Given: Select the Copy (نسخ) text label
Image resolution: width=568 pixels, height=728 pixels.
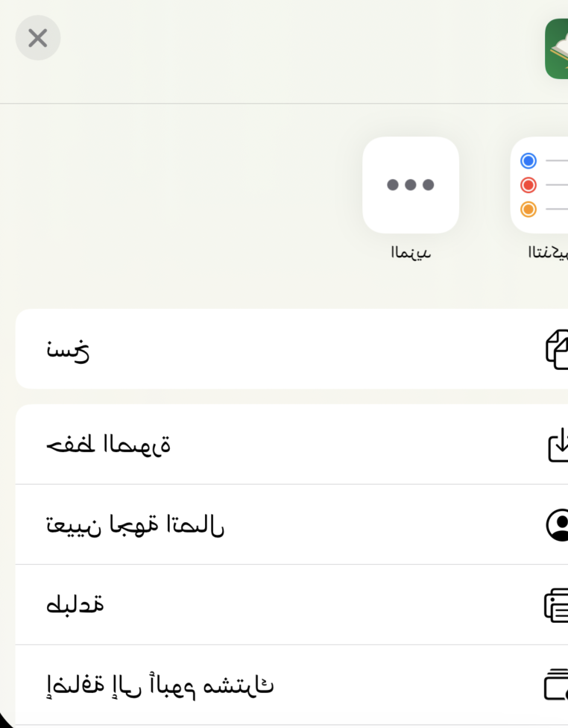Looking at the screenshot, I should (68, 349).
